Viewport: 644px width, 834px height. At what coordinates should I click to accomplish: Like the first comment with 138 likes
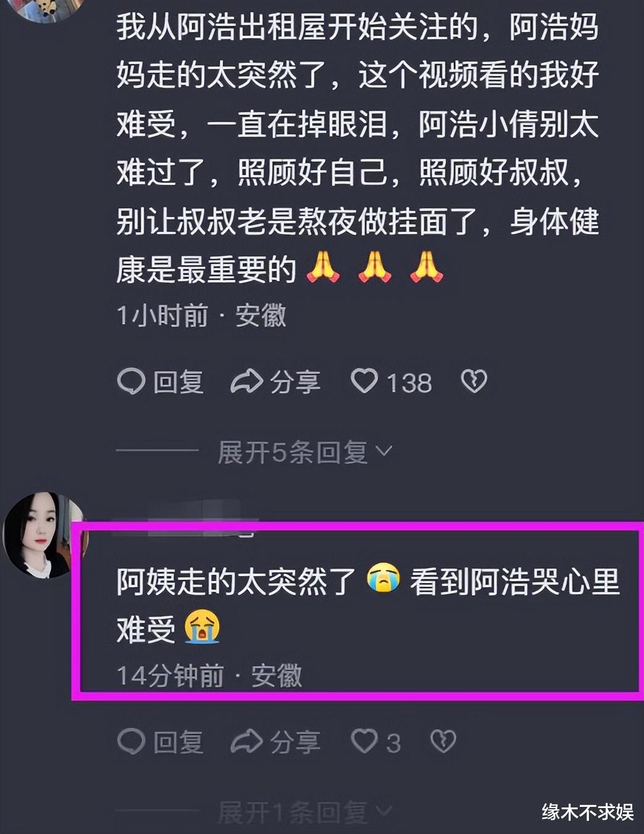pos(364,381)
